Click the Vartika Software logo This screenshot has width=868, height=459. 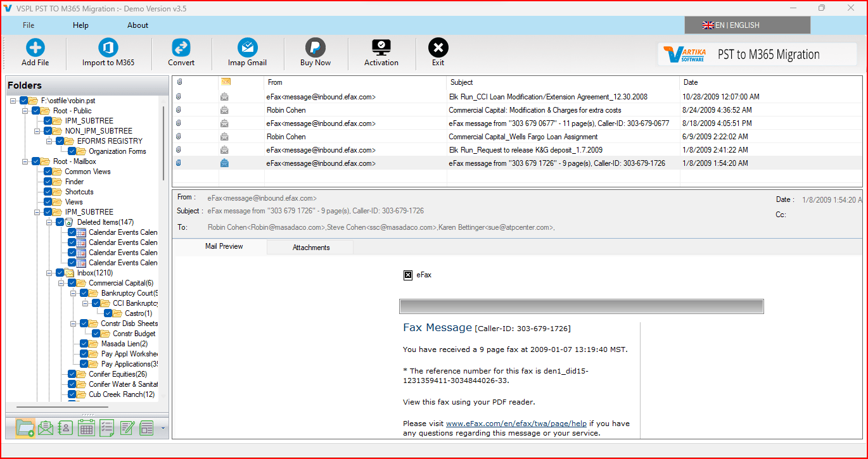point(684,54)
